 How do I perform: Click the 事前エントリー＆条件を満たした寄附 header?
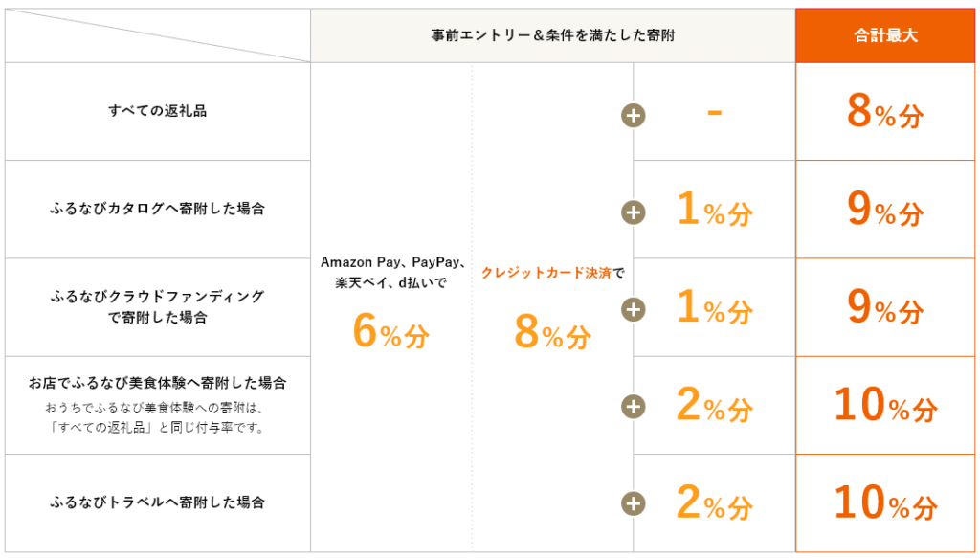coord(552,35)
